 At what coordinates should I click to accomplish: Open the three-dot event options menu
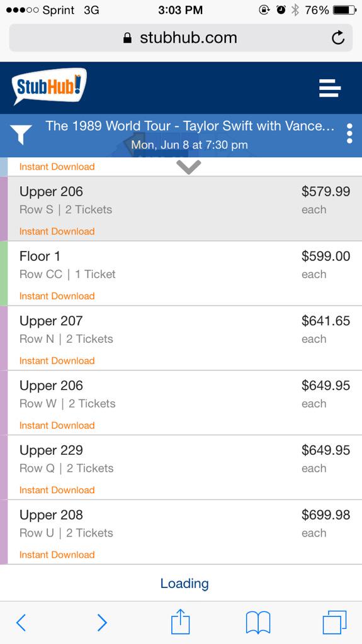pos(349,133)
